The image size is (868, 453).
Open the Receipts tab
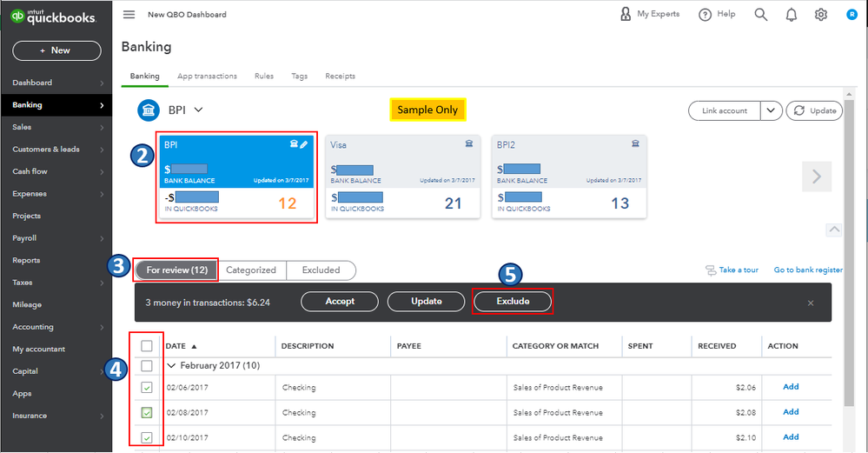tap(340, 76)
